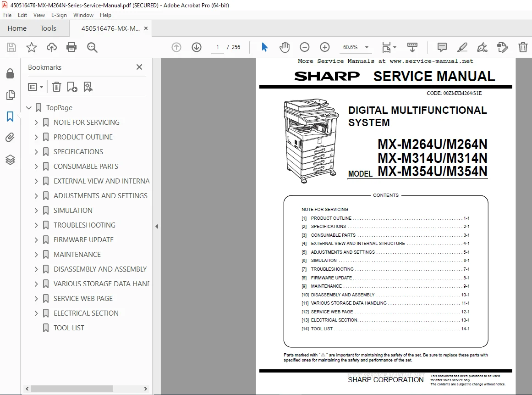532x395 pixels.
Task: Jump to ELECTRICAL SECTION bookmark
Action: [86, 313]
